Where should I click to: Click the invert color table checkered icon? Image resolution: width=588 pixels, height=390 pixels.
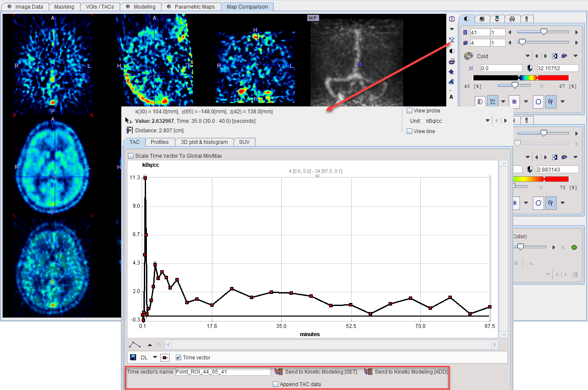click(555, 56)
